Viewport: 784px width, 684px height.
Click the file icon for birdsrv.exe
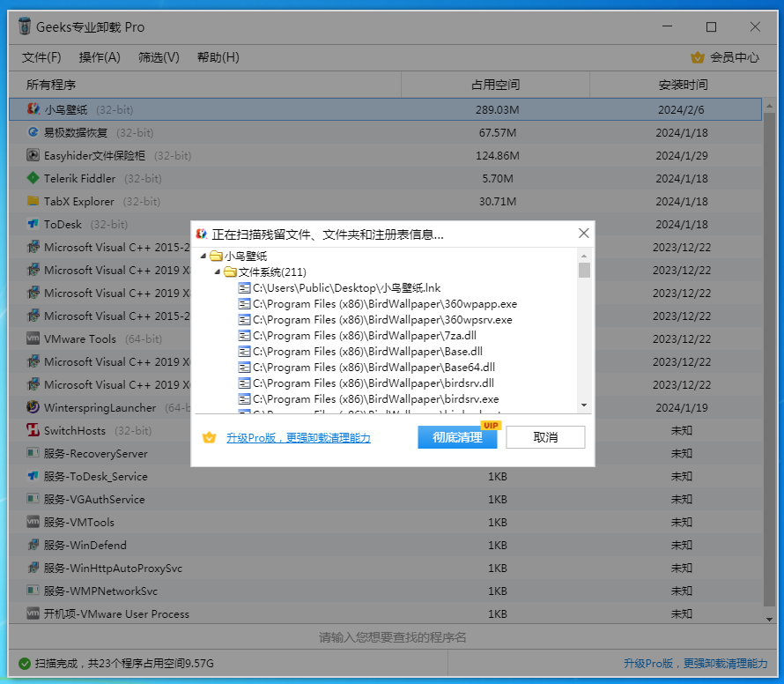[245, 398]
